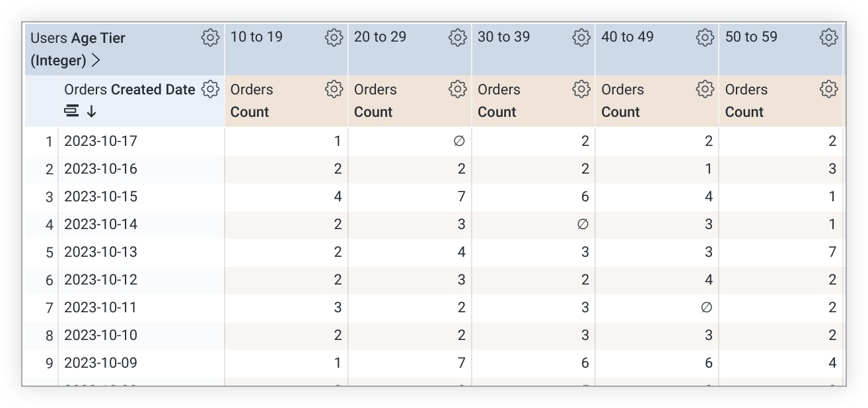Click the pivot chevron beside (Integer)
The height and width of the screenshot is (408, 868).
pyautogui.click(x=96, y=61)
